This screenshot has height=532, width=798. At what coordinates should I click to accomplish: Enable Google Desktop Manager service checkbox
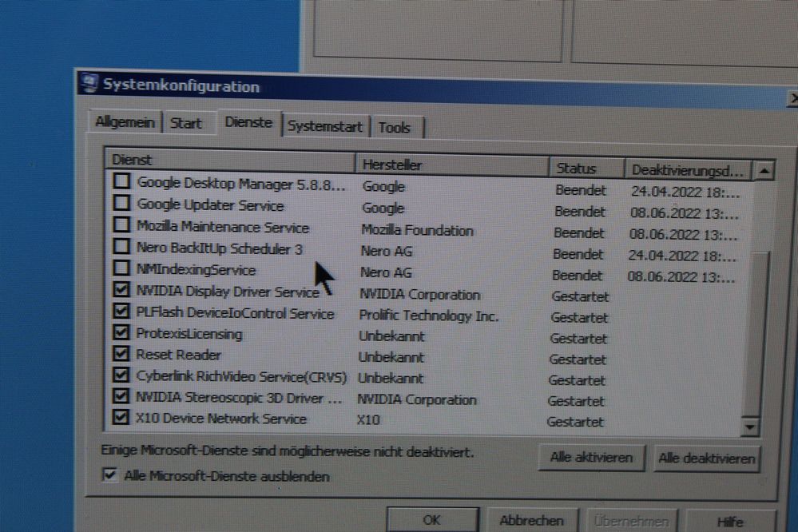(121, 182)
